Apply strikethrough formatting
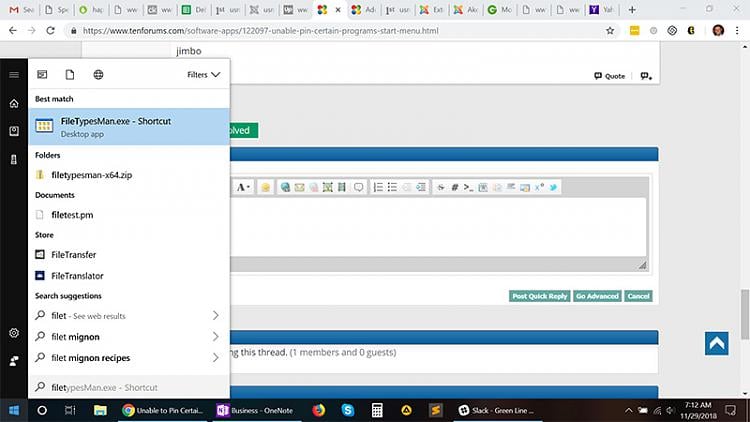The width and height of the screenshot is (750, 422). pos(441,187)
